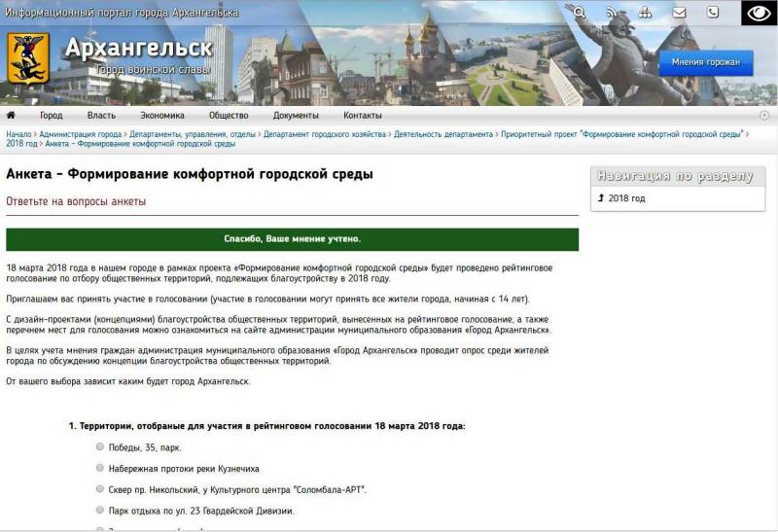Click the Arkhangelsk coat of arms logo
The height and width of the screenshot is (532, 778).
coord(28,58)
